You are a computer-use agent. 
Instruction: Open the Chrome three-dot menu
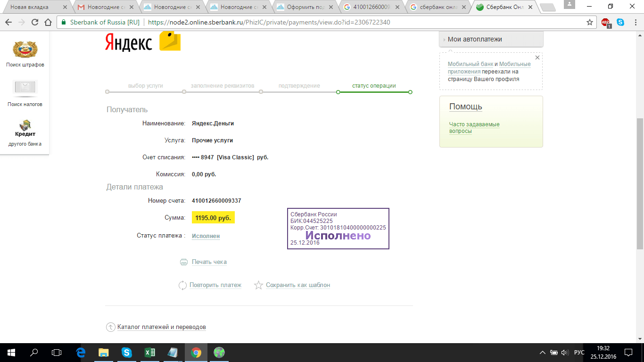(635, 22)
